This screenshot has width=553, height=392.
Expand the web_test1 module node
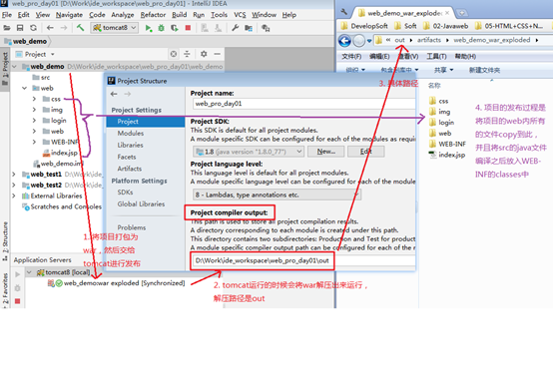[x=14, y=175]
